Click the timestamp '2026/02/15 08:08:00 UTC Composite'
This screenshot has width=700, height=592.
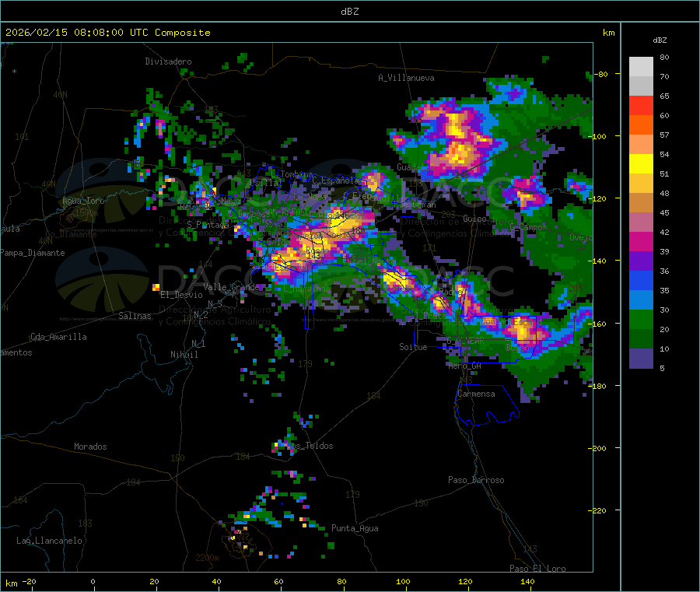[x=108, y=33]
